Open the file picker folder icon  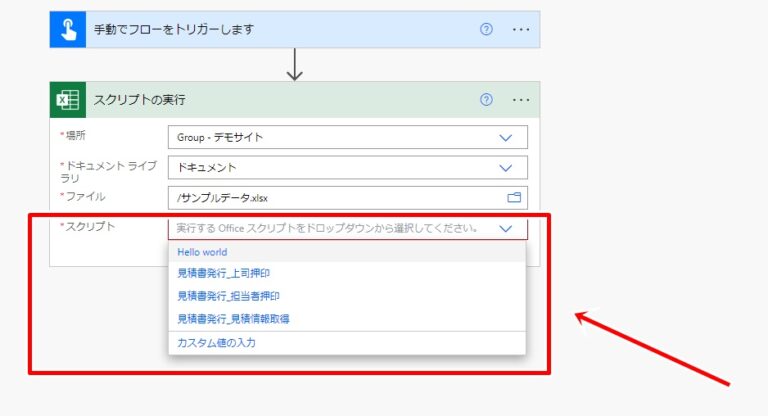pos(514,197)
